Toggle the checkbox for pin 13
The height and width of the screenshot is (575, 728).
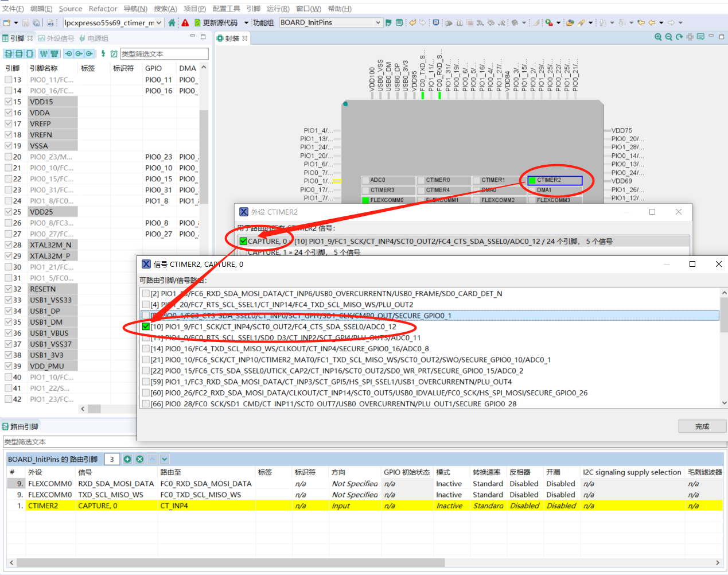click(x=9, y=80)
